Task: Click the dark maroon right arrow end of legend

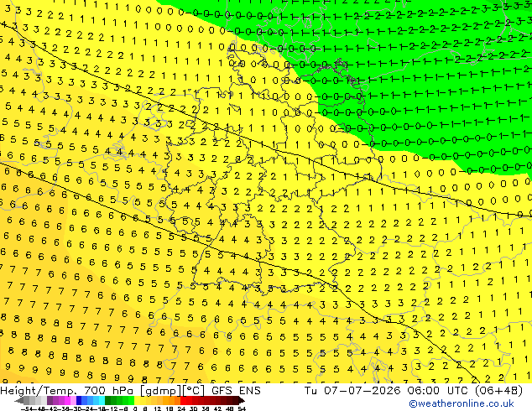Action: (x=242, y=400)
